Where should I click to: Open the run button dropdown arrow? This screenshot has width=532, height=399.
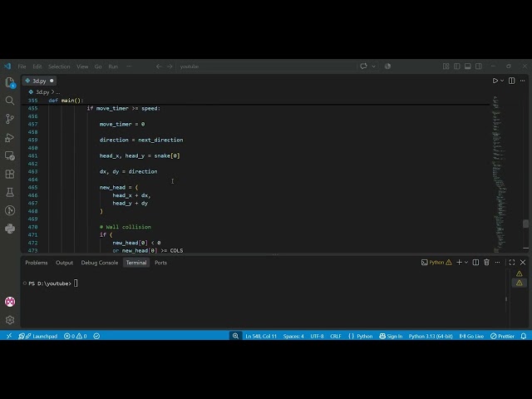click(x=502, y=81)
